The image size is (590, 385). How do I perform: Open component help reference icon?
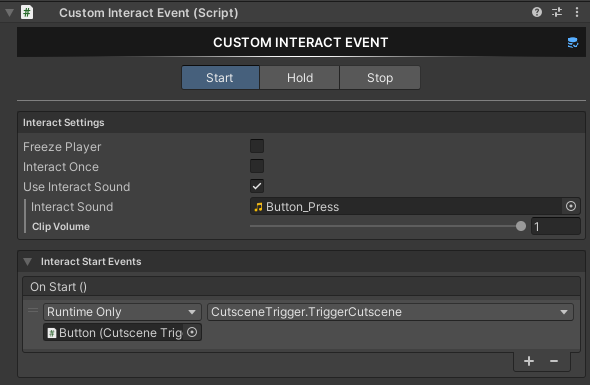tap(537, 12)
